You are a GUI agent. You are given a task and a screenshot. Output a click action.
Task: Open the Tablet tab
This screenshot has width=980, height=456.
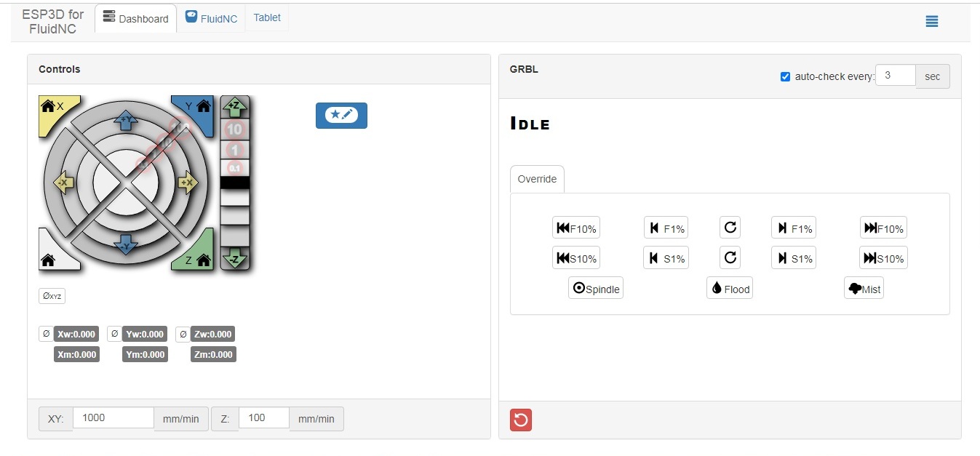tap(267, 17)
